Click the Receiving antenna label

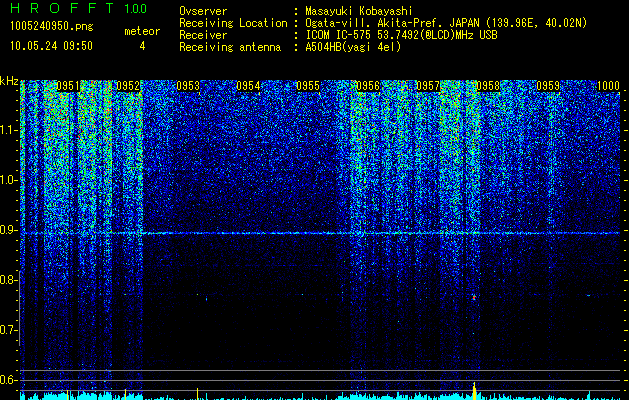pos(230,47)
